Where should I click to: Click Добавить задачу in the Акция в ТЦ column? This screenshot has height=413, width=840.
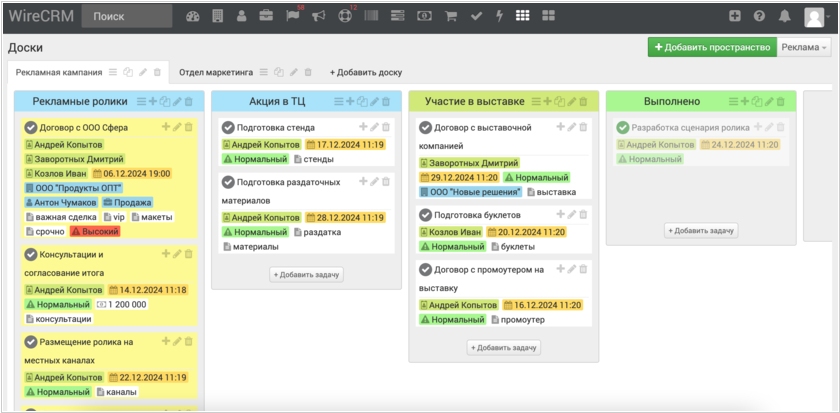point(306,274)
